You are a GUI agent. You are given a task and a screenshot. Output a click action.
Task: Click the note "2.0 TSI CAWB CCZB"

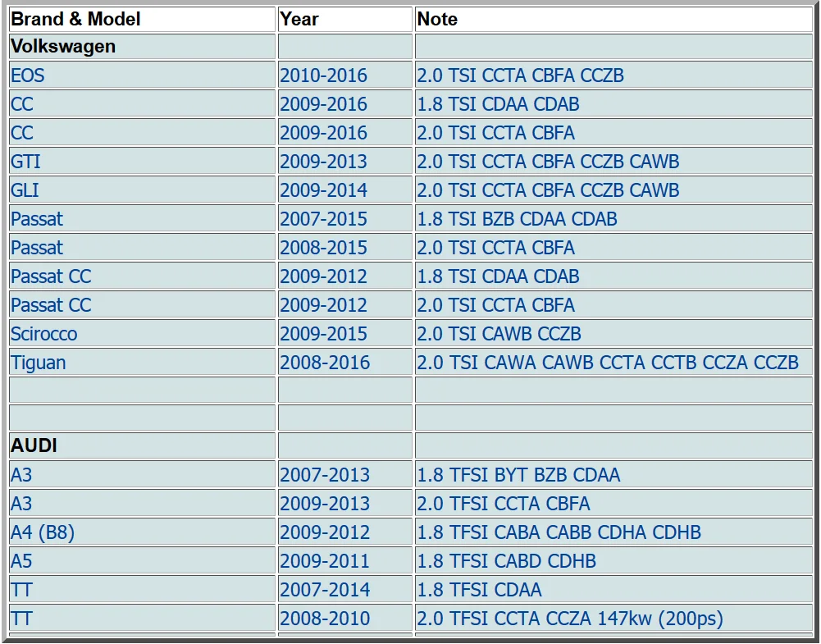click(x=499, y=335)
